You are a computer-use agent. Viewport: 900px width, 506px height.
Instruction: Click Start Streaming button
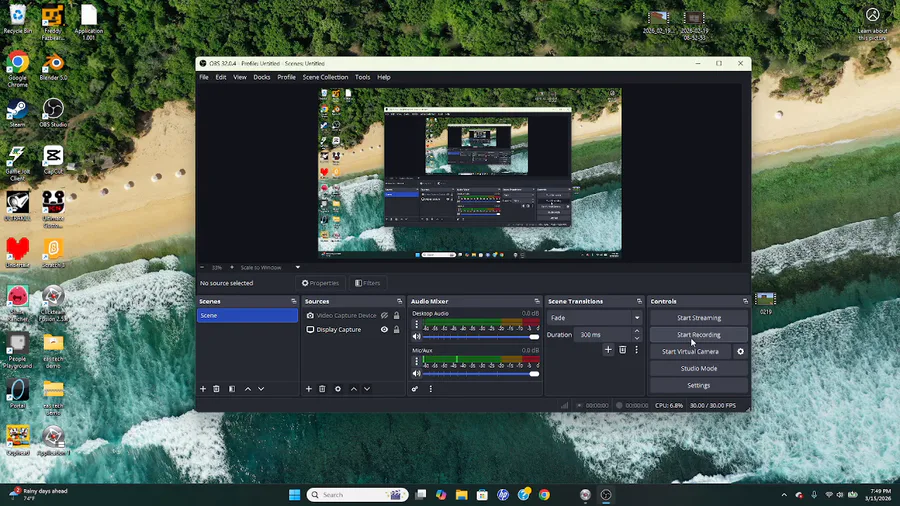point(699,318)
